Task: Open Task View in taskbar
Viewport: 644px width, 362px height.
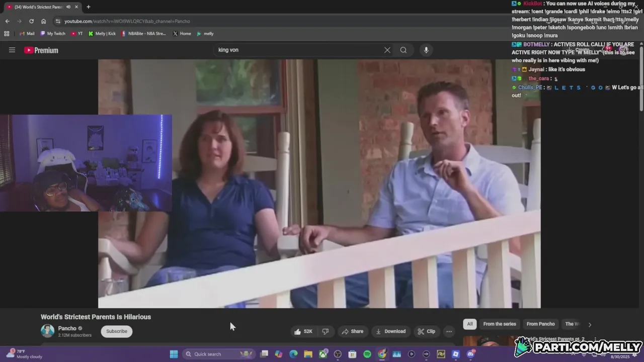Action: point(264,354)
